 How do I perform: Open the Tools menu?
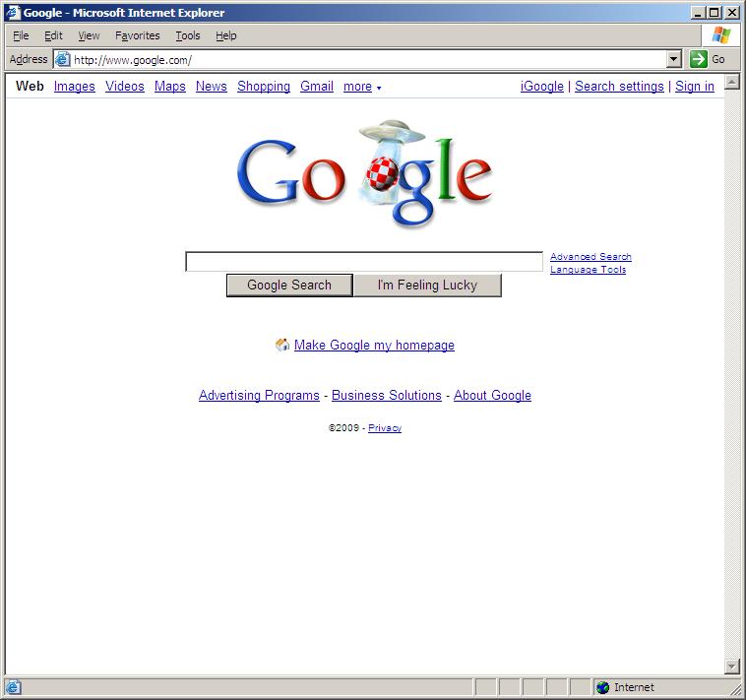[188, 35]
